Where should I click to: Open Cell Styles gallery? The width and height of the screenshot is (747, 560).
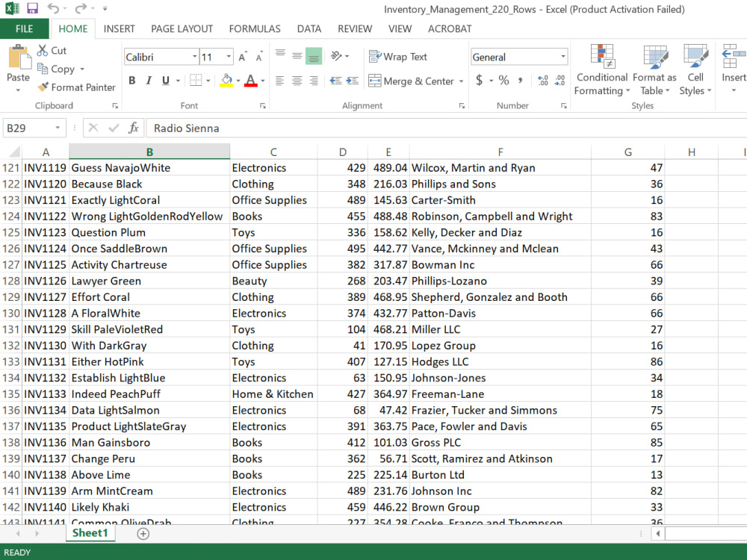(x=695, y=69)
